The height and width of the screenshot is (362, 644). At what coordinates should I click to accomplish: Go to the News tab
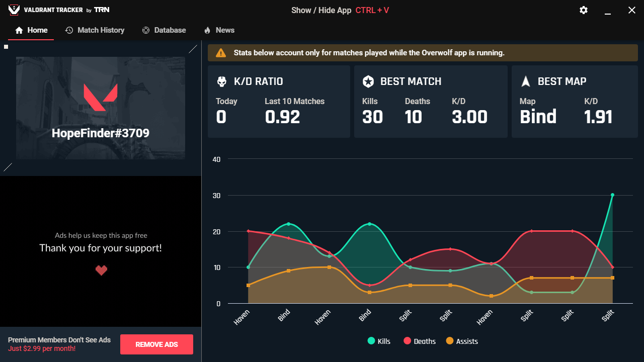[x=219, y=30]
